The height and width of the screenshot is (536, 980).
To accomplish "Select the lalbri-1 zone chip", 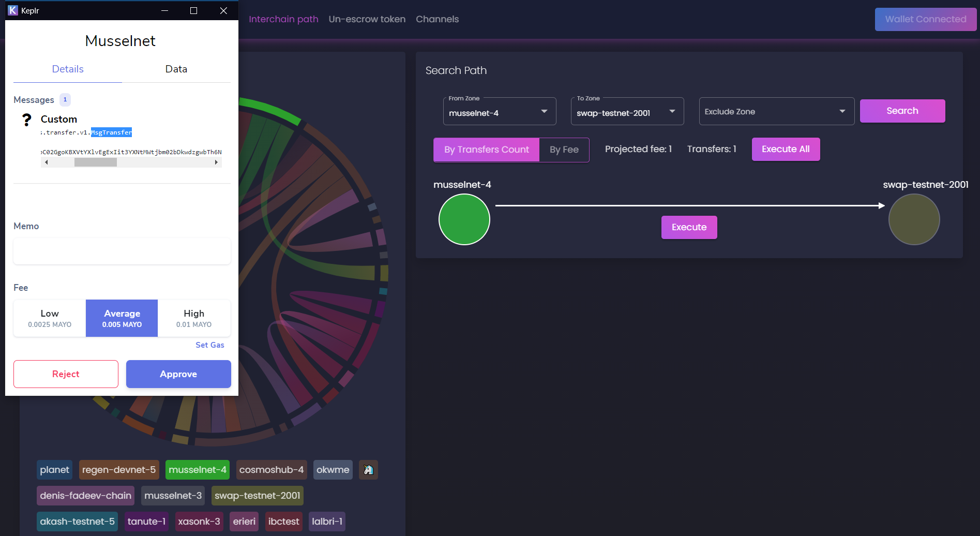I will (x=327, y=522).
